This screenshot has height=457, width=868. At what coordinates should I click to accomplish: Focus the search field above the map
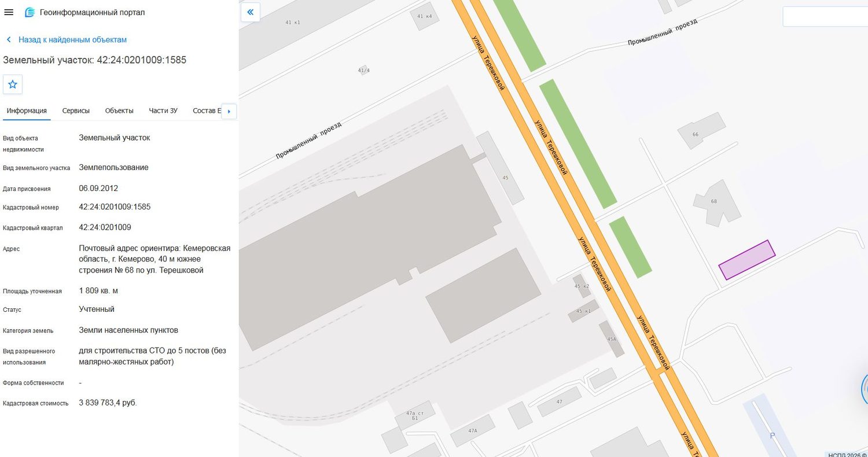(825, 17)
